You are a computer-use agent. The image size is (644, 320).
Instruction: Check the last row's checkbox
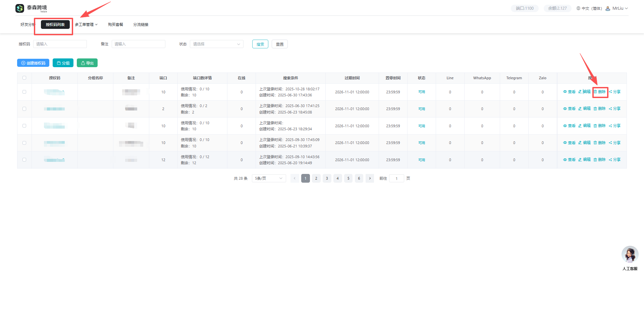click(x=24, y=160)
